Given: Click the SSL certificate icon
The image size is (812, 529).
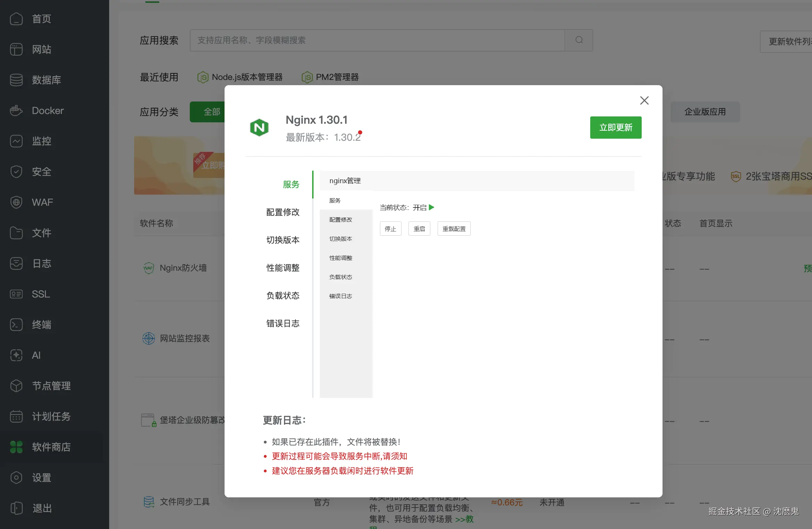Looking at the screenshot, I should (x=16, y=294).
